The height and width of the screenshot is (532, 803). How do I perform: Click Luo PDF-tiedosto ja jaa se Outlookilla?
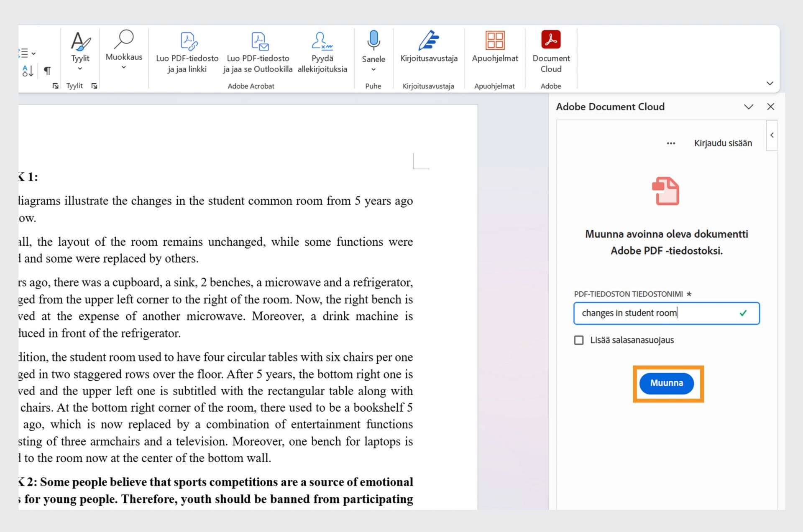click(258, 53)
